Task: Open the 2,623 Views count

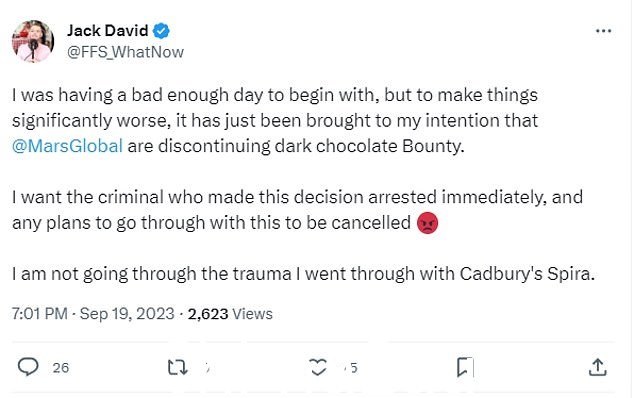Action: [230, 314]
